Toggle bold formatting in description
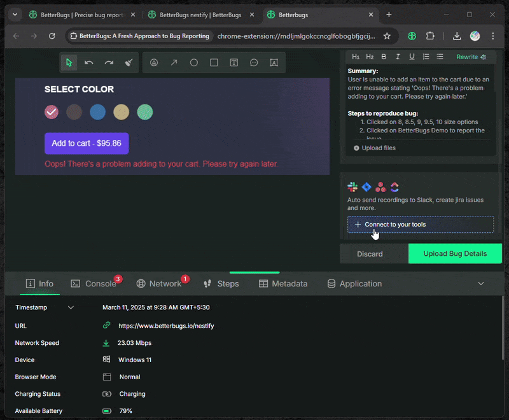Screen dimensions: 509x420 tap(384, 57)
